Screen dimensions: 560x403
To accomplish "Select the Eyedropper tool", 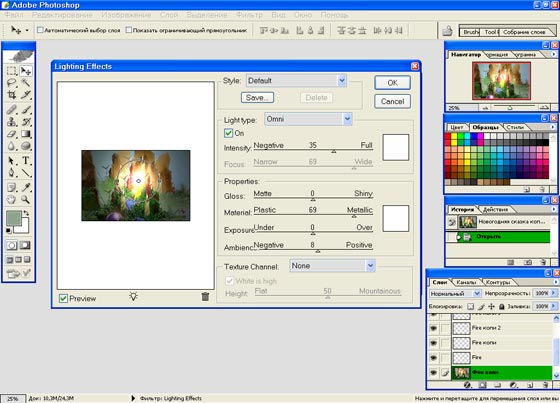I will coord(26,187).
